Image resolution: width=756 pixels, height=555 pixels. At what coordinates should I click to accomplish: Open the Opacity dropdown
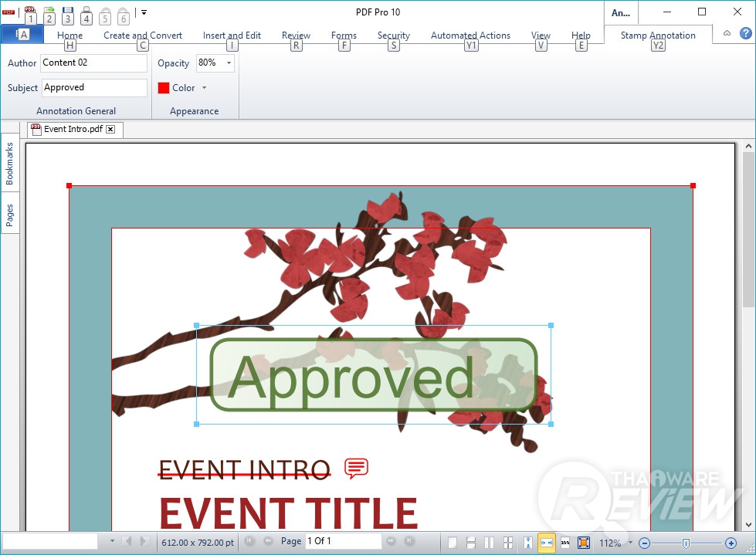click(229, 63)
